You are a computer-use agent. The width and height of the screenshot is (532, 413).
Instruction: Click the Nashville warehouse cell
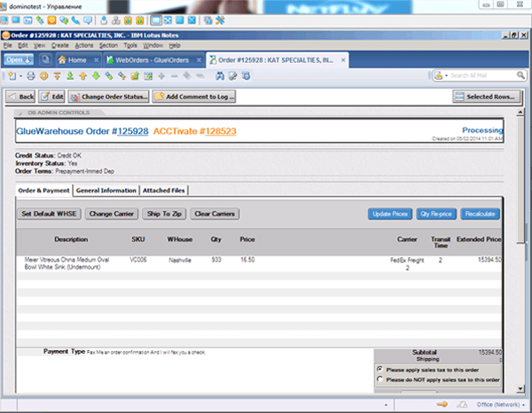pos(180,260)
